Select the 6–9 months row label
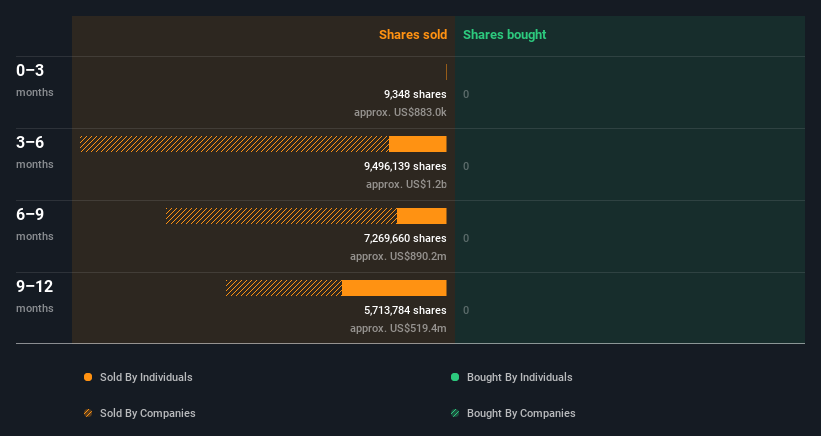Image resolution: width=821 pixels, height=436 pixels. point(35,225)
